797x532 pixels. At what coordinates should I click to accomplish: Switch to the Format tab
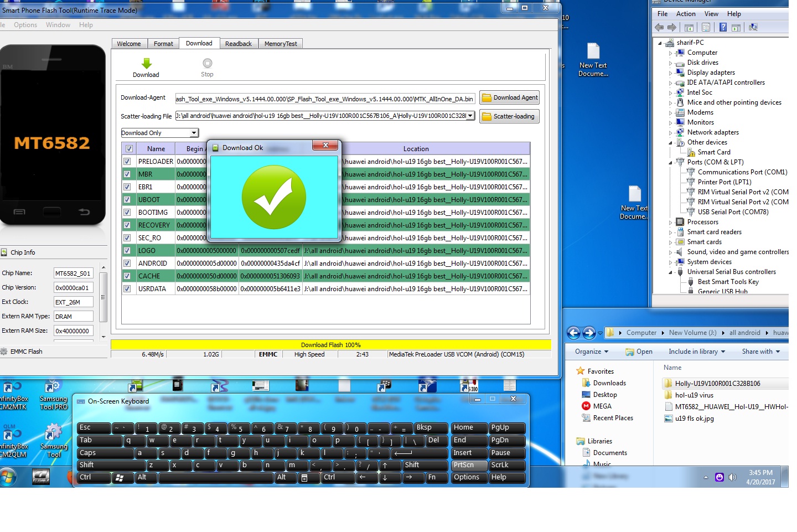pyautogui.click(x=163, y=44)
